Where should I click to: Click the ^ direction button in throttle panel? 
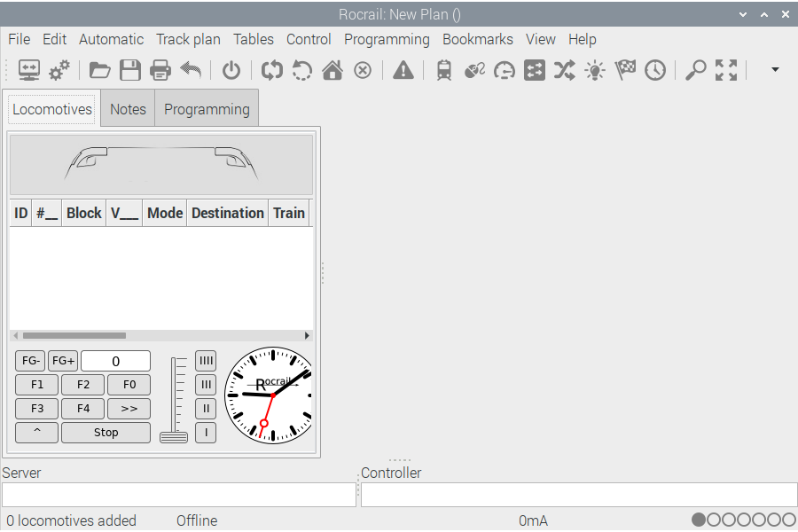coord(36,433)
